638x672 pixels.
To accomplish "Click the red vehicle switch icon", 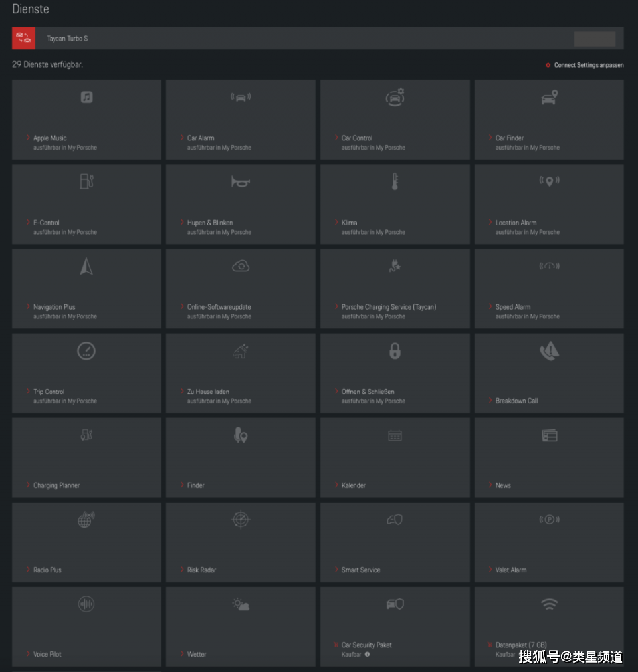I will tap(23, 38).
